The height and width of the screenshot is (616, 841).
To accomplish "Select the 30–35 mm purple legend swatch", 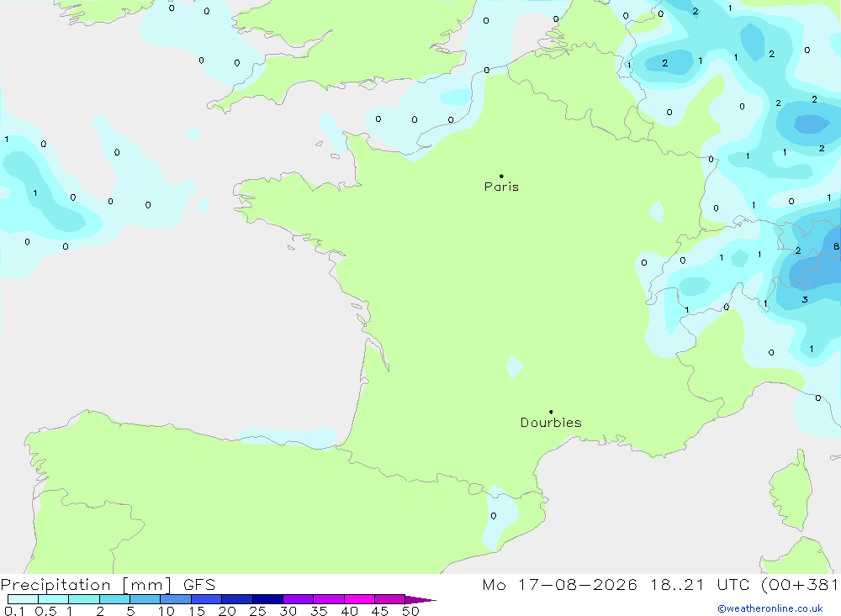I will click(x=298, y=599).
